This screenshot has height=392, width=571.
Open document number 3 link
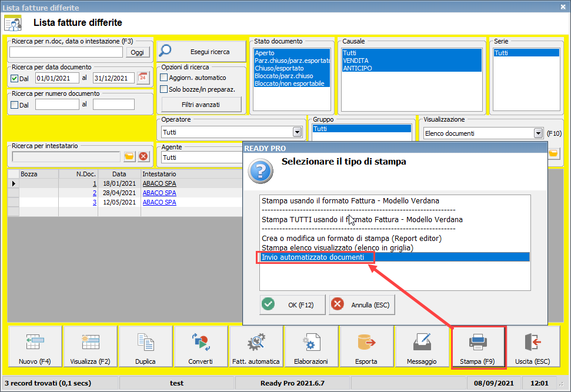(95, 202)
